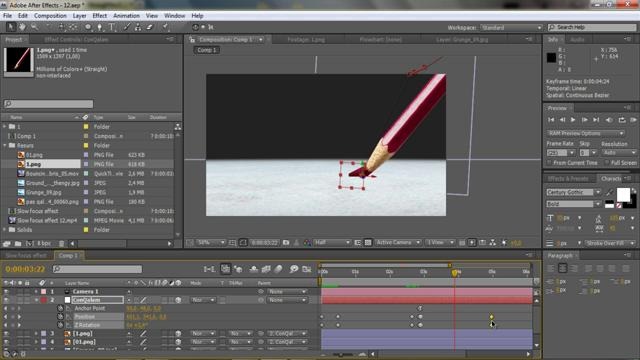The width and height of the screenshot is (640, 360).
Task: Switch to Effects & Presets tab
Action: (568, 179)
